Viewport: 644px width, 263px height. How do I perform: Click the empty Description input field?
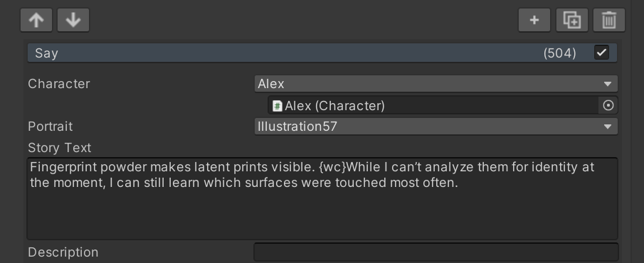pyautogui.click(x=436, y=252)
